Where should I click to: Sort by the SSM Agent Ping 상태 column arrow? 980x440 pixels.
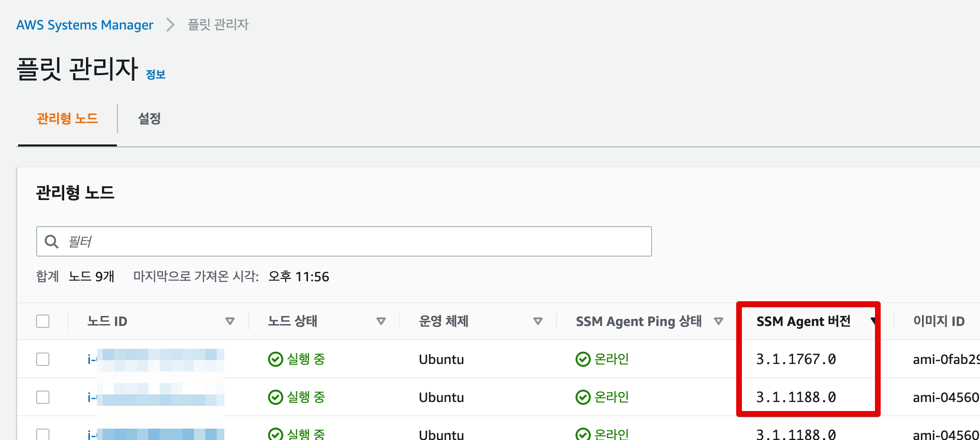(719, 322)
